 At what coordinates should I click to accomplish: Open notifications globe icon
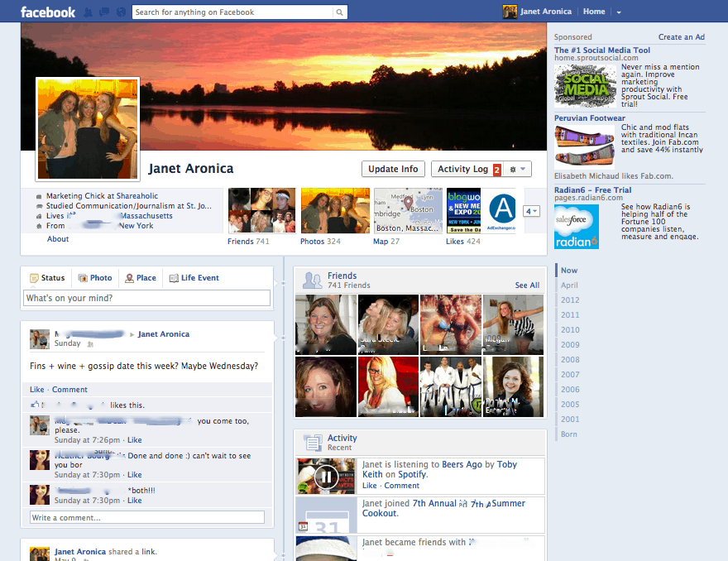click(122, 12)
